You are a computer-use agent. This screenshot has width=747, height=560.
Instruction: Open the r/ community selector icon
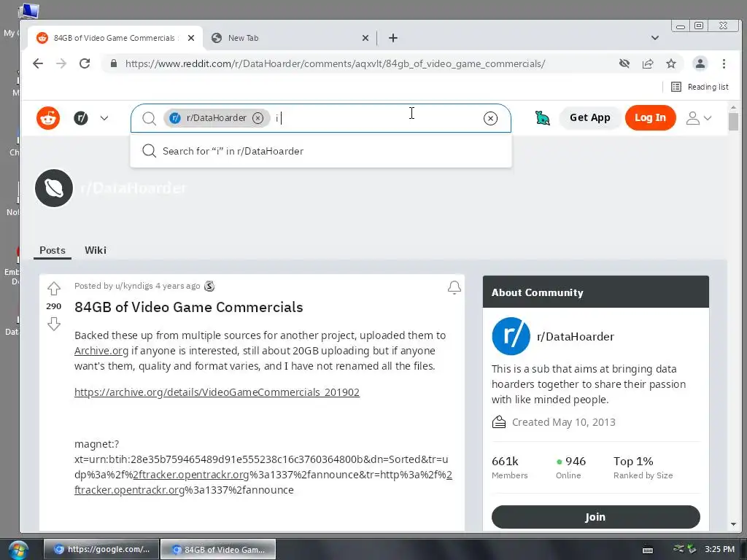point(81,118)
